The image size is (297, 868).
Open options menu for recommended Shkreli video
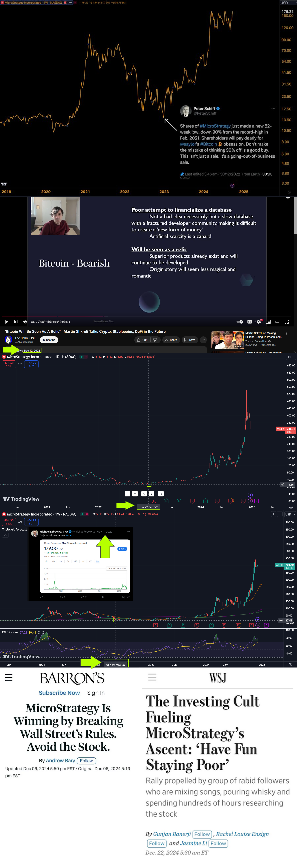(287, 333)
